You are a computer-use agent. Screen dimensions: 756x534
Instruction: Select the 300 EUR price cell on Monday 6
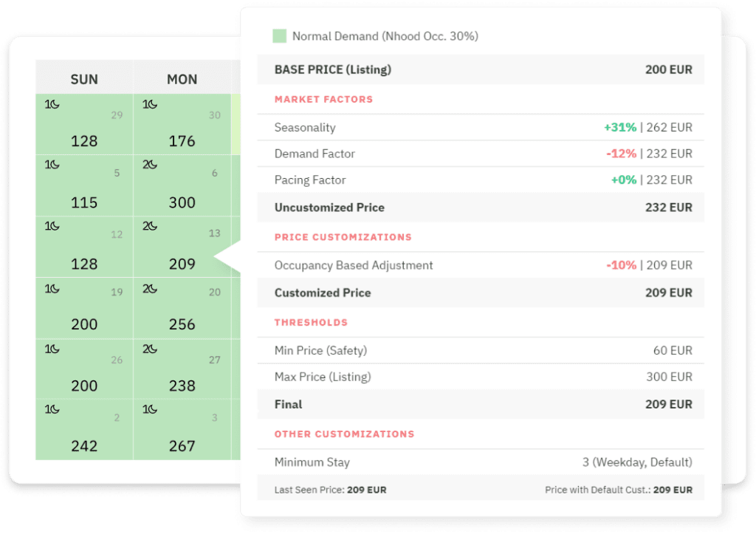(181, 202)
